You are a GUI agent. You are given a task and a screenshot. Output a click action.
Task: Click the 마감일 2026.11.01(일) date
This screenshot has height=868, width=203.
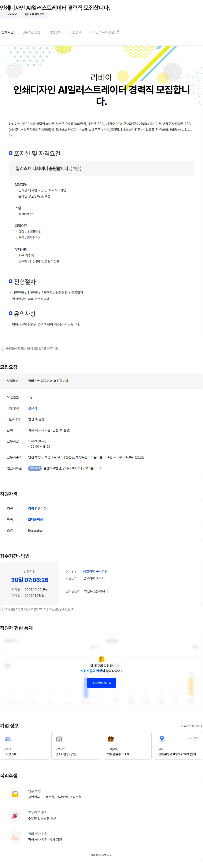35,595
